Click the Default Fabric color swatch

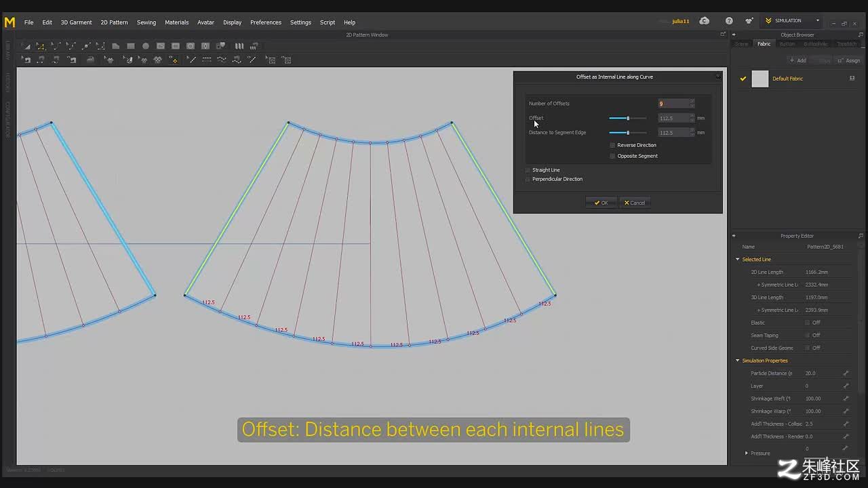click(x=760, y=79)
